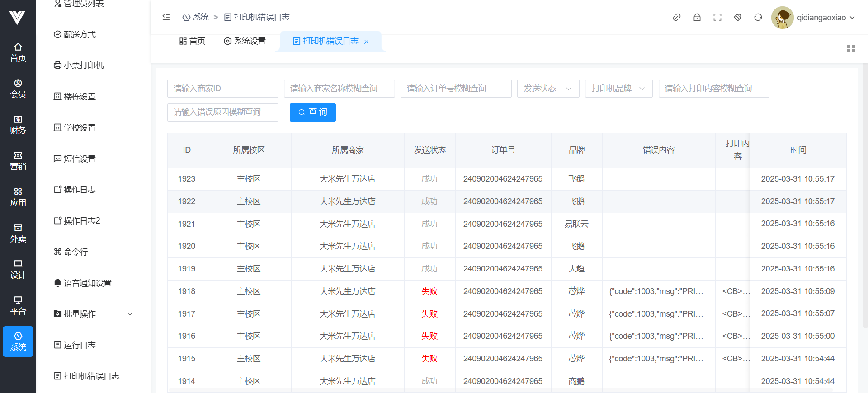Select 操作日志2 in the sidebar menu
Screen dimensions: 868x393
(81, 220)
